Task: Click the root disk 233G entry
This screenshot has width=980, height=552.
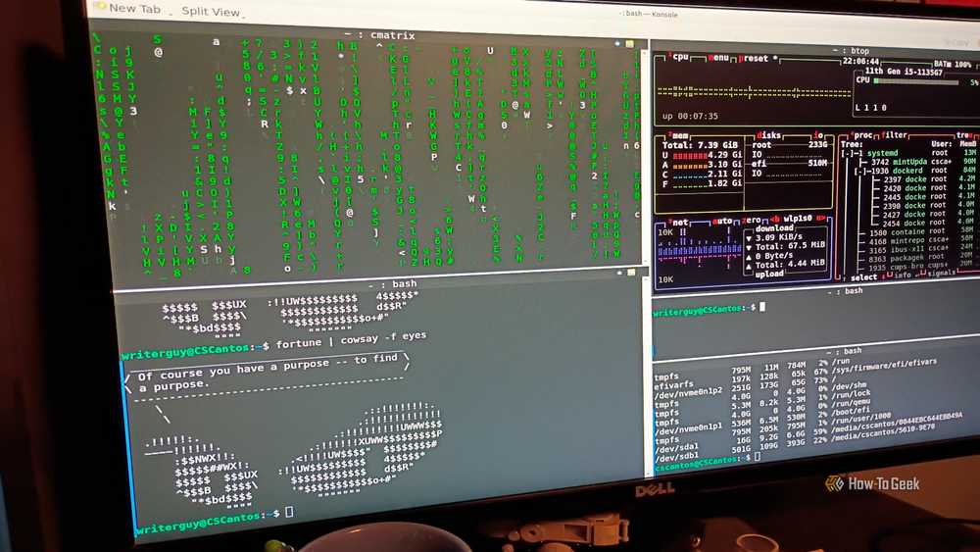Action: tap(789, 144)
